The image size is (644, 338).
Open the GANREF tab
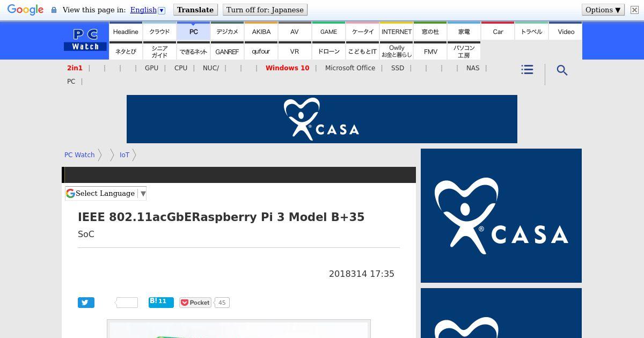click(227, 52)
